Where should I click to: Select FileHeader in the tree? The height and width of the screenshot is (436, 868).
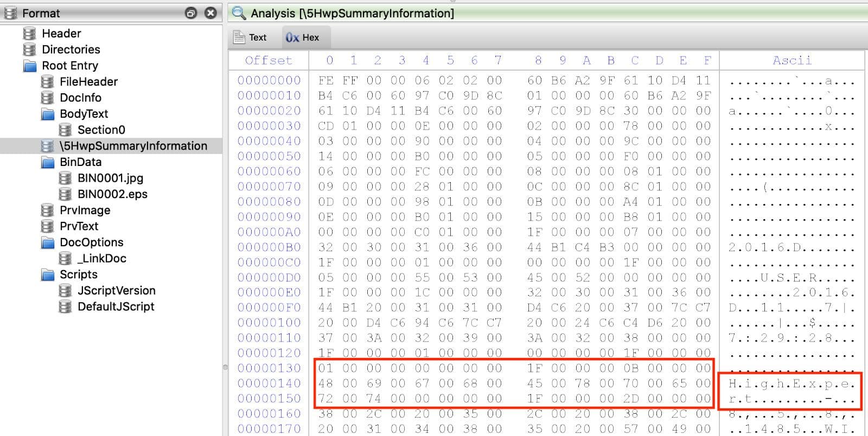(88, 82)
